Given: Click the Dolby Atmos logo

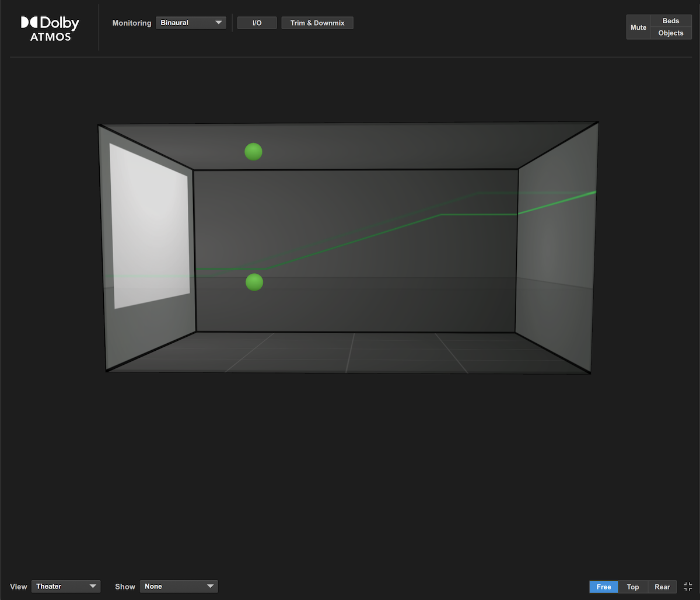Looking at the screenshot, I should coord(50,27).
